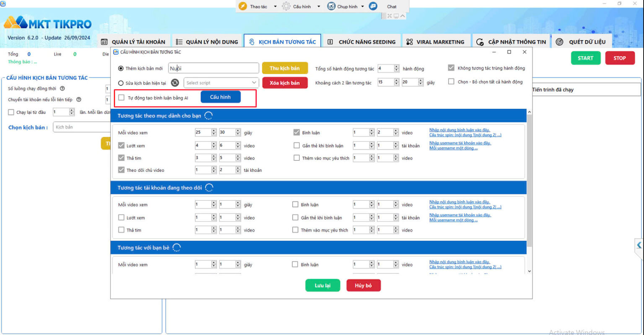The height and width of the screenshot is (335, 644).
Task: Click the red Hủy bỏ button
Action: pyautogui.click(x=364, y=286)
